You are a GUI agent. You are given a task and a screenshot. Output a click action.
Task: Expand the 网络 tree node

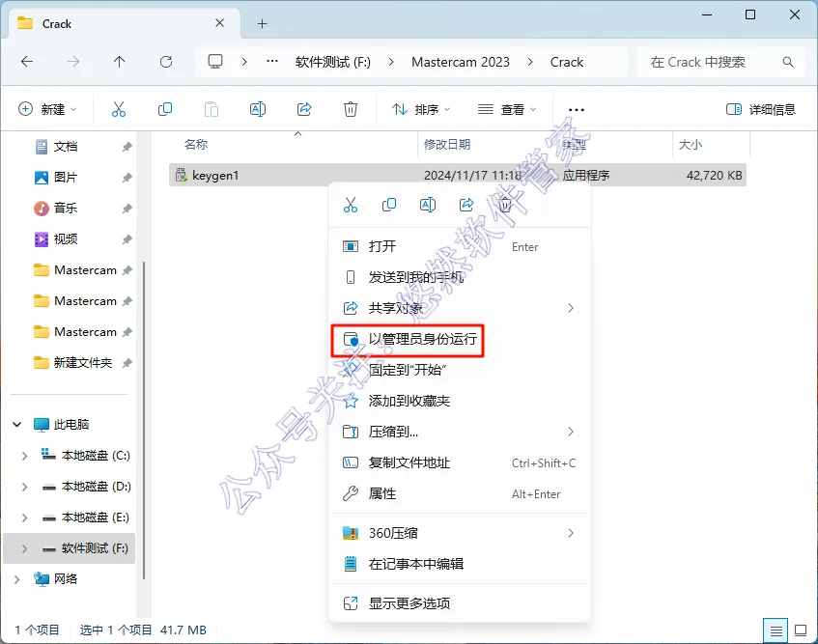click(16, 579)
